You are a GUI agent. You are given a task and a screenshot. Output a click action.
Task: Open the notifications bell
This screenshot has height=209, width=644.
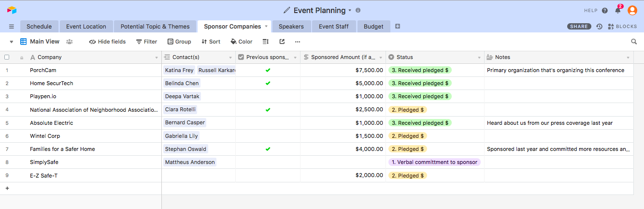pos(618,10)
